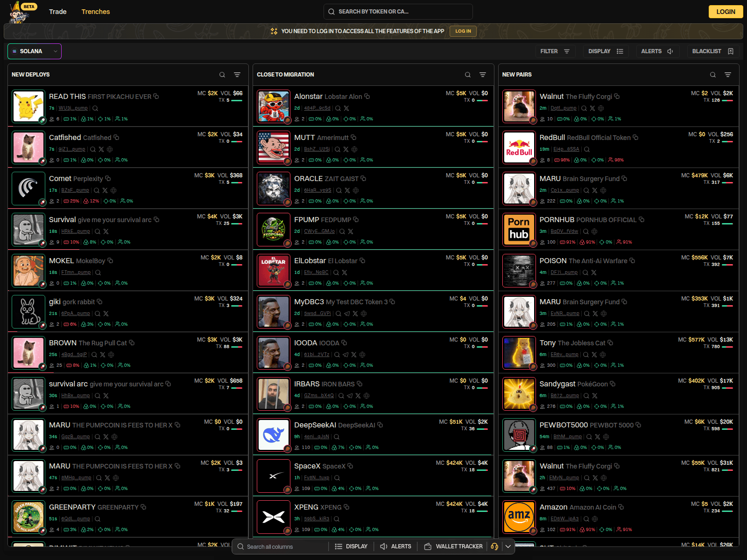
Task: Click the magnifier icon for RedBull token
Action: coord(587,149)
